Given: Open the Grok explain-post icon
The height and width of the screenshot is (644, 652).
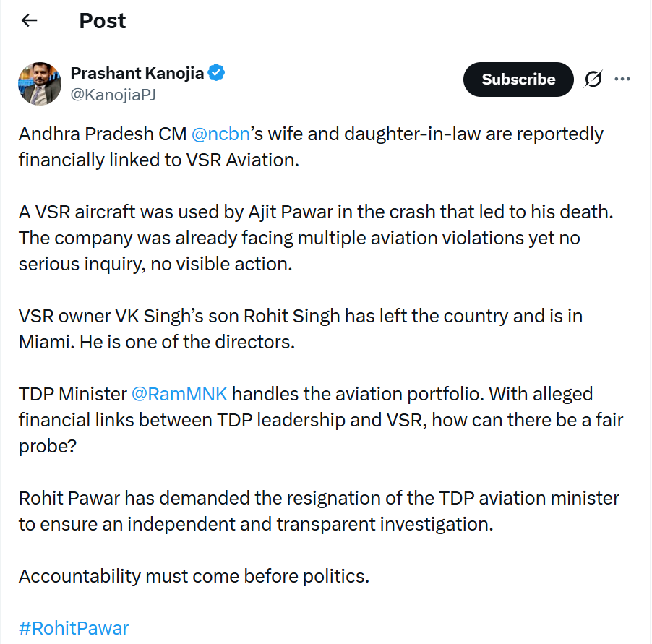Looking at the screenshot, I should pyautogui.click(x=593, y=80).
